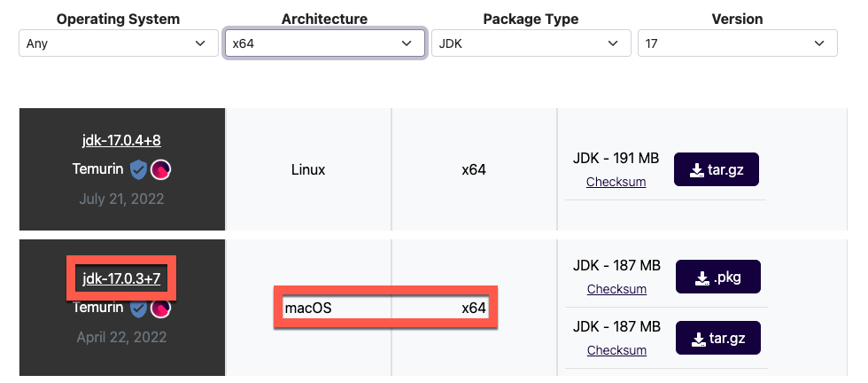Expand the Version selector chevron arrow
868x383 pixels.
(819, 43)
